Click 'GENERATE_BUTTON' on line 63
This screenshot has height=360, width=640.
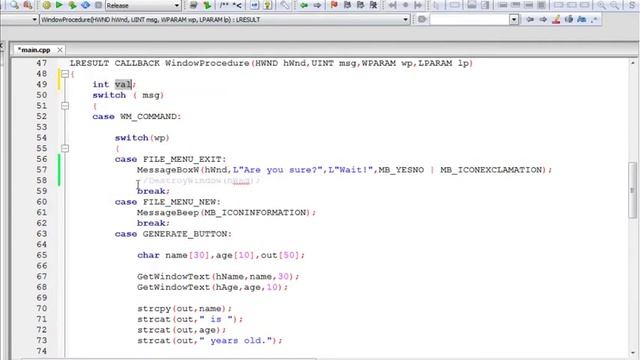coord(185,234)
